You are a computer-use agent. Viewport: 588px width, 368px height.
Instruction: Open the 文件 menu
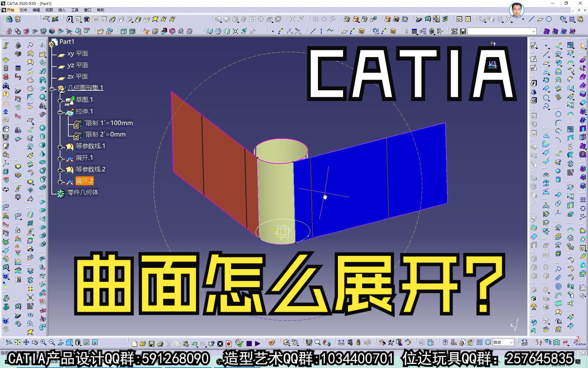(x=23, y=10)
